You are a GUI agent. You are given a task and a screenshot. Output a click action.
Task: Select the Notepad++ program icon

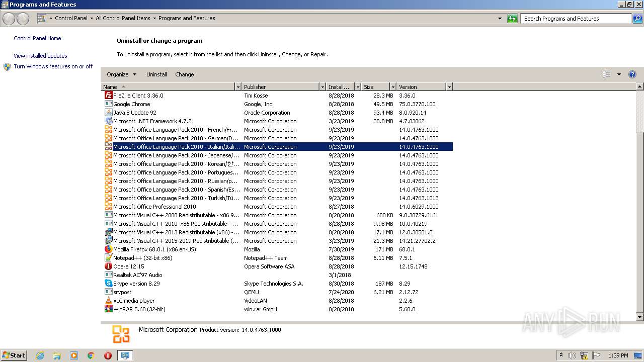(x=108, y=258)
